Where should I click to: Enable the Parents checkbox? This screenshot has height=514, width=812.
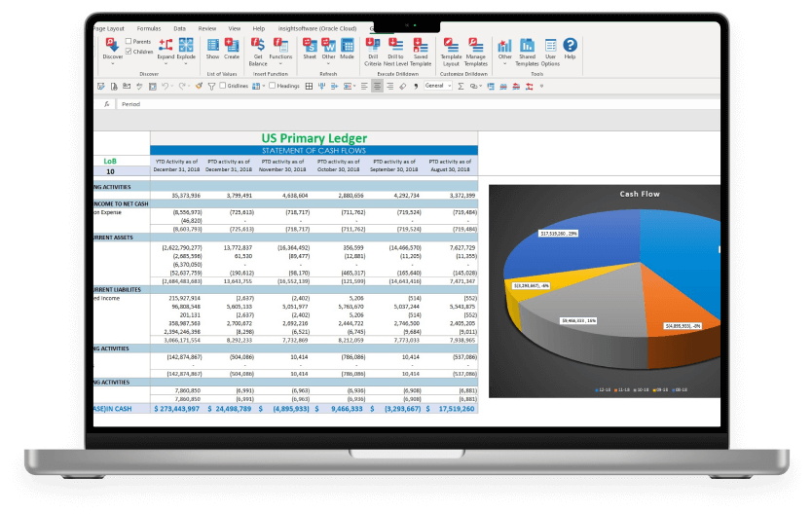coord(129,42)
